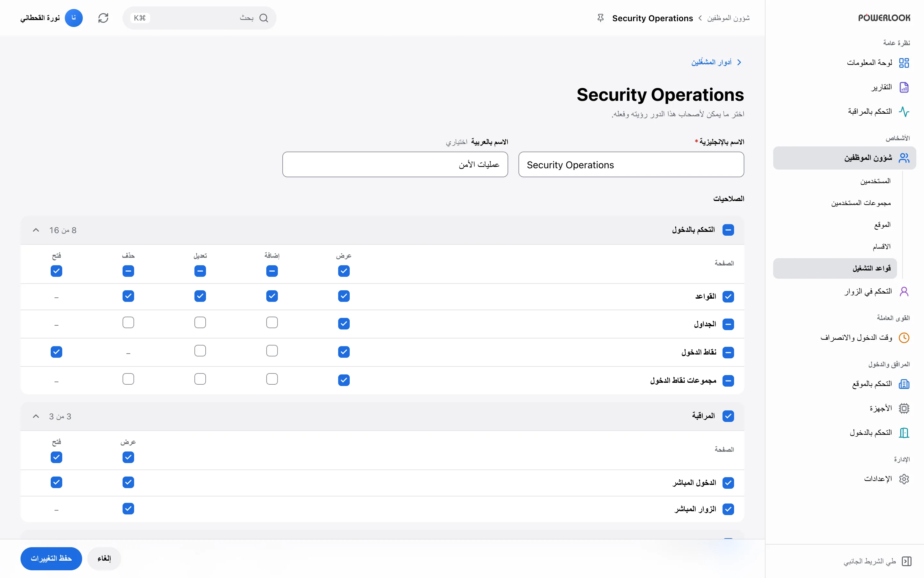This screenshot has height=578, width=924.
Task: Click the POWERLOOK logo
Action: 884,18
